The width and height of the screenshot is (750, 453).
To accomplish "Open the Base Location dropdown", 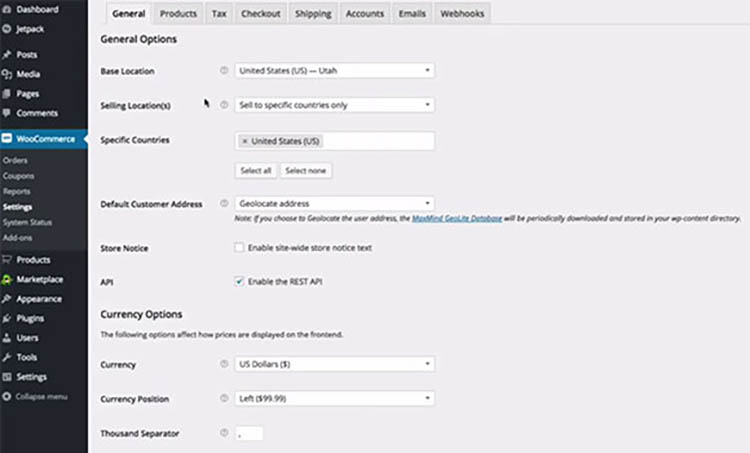I will [x=334, y=70].
